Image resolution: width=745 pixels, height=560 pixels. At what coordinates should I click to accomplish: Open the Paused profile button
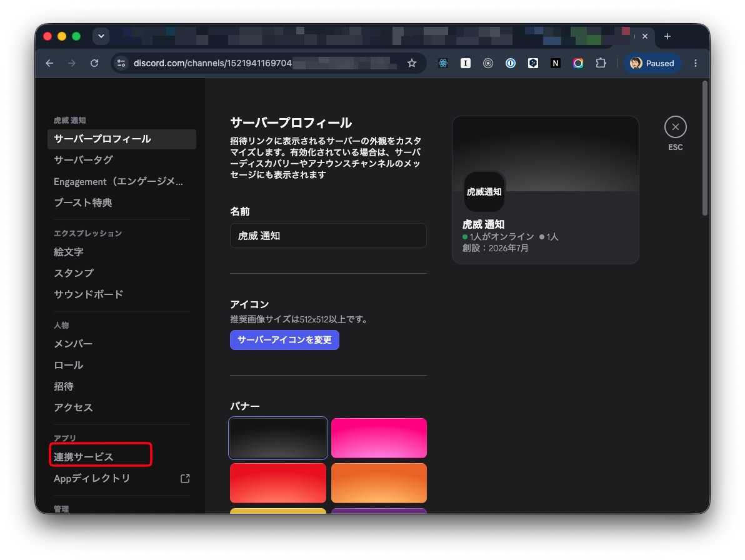[x=652, y=63]
